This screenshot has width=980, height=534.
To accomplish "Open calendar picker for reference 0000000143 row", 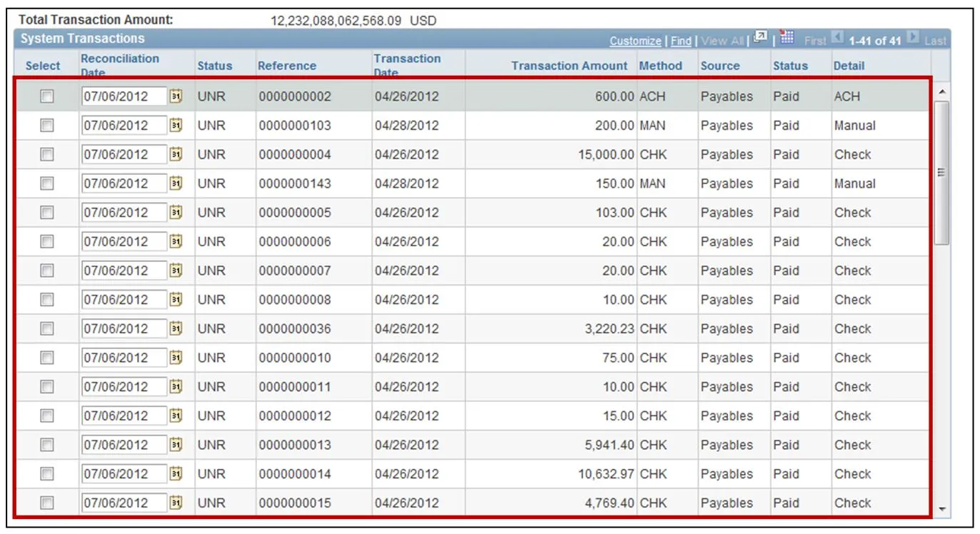I will click(176, 183).
